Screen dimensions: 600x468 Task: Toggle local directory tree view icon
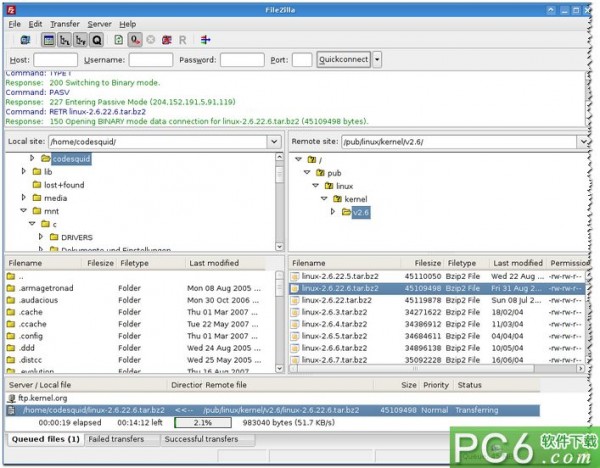(65, 40)
